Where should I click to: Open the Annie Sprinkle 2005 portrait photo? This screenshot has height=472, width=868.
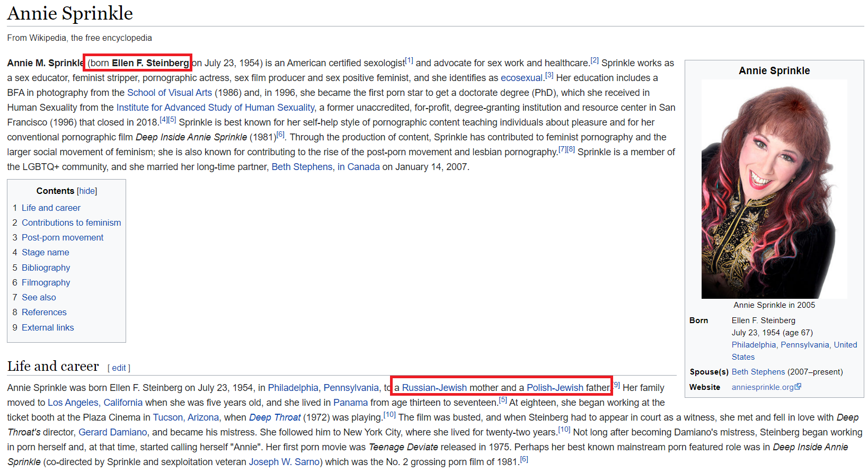pos(774,189)
